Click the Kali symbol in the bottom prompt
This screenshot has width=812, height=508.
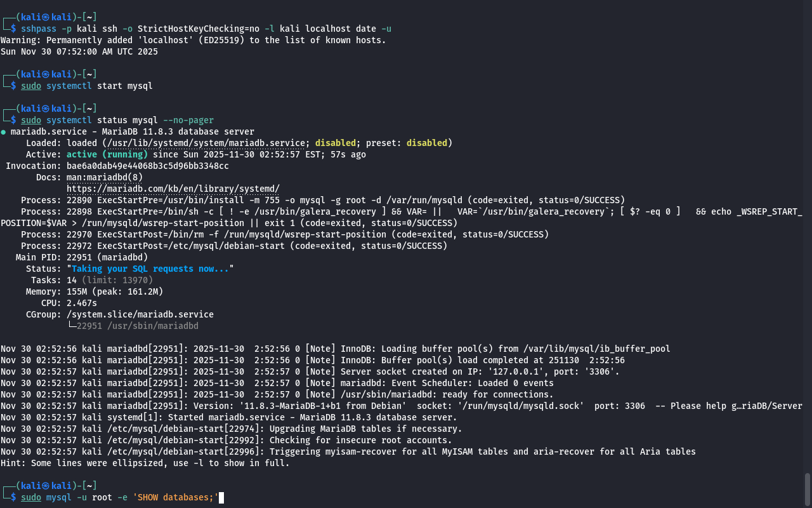click(46, 486)
